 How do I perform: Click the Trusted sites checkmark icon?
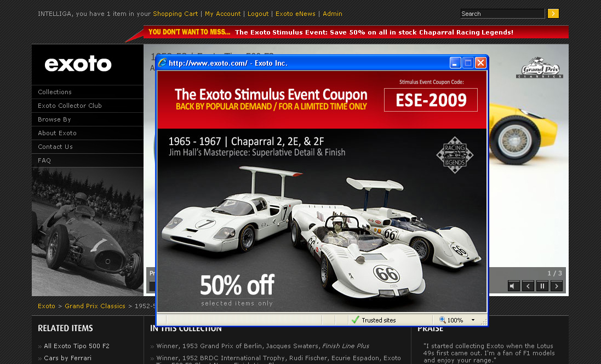(x=356, y=320)
